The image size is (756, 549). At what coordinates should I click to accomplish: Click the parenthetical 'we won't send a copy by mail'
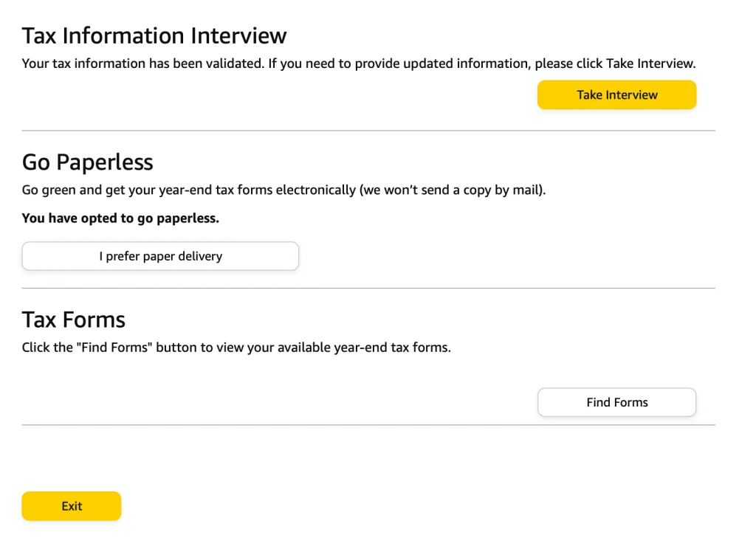coord(453,190)
